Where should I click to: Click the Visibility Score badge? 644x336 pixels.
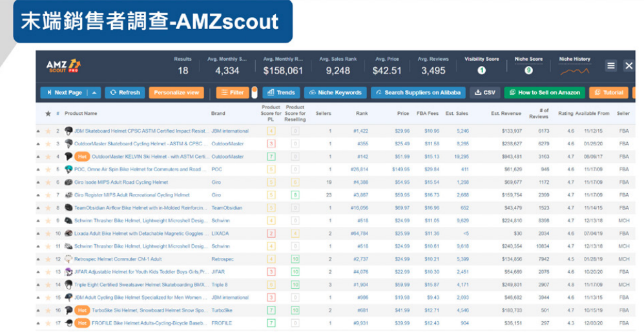(x=481, y=70)
